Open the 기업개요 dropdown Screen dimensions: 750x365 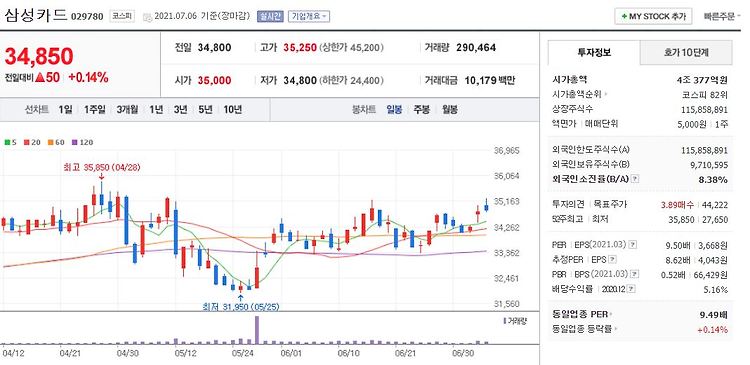tap(309, 16)
